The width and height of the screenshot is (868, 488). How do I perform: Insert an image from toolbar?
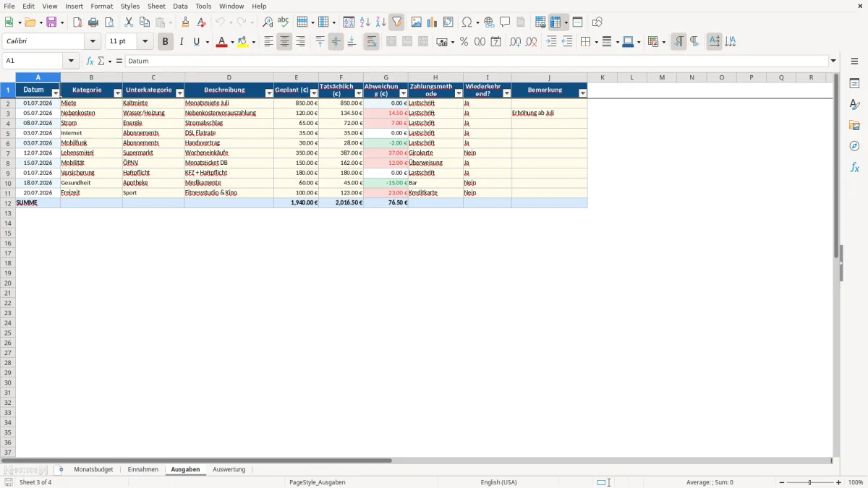(417, 22)
